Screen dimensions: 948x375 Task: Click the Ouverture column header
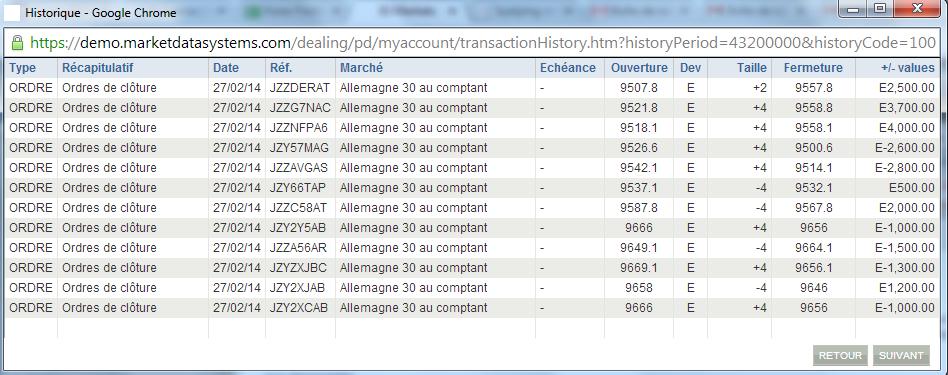coord(639,68)
